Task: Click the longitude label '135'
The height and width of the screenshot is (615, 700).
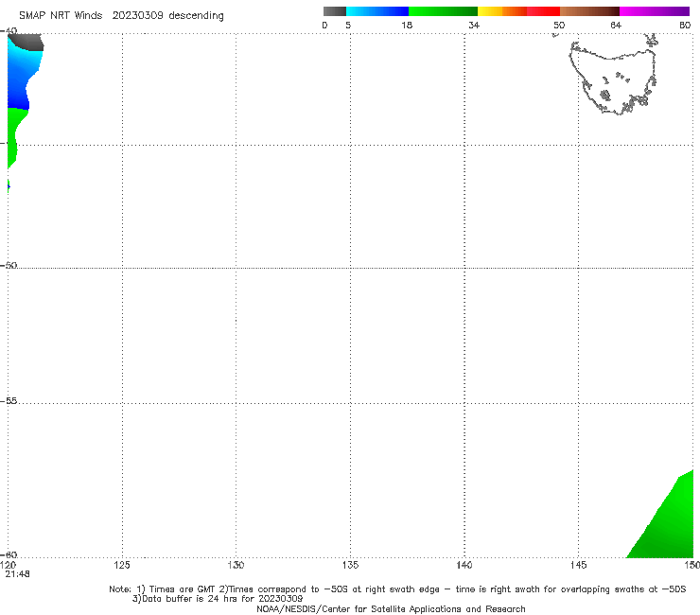Action: click(x=350, y=565)
